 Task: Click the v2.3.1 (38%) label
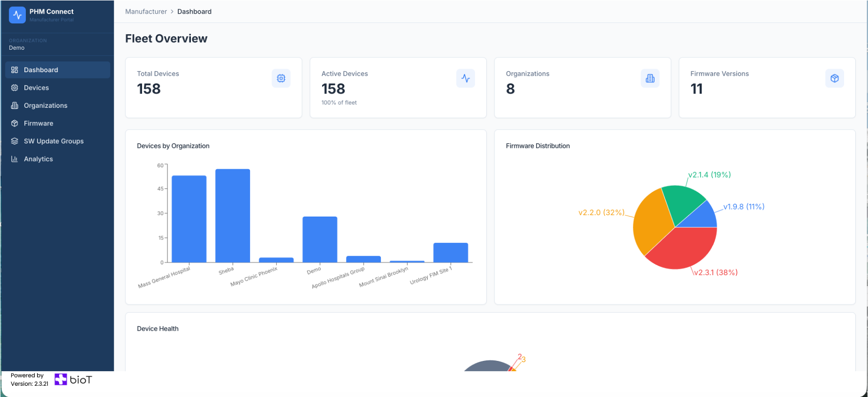pos(716,273)
